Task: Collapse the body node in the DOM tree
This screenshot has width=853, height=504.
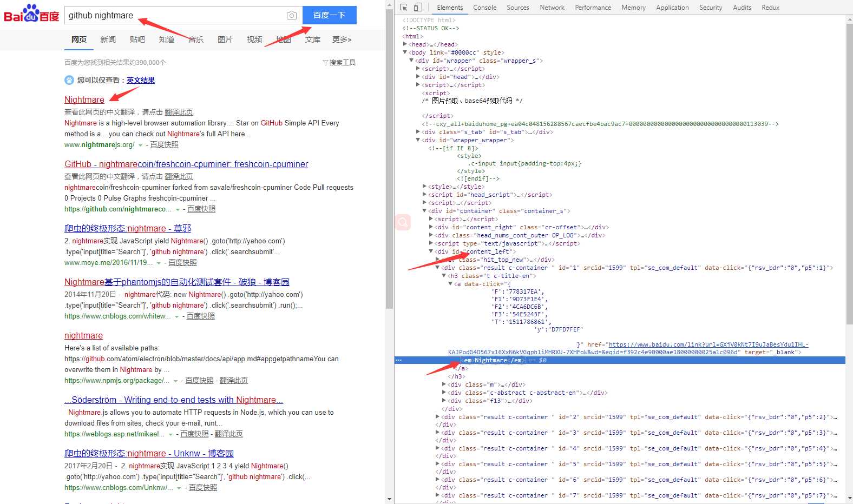Action: pyautogui.click(x=405, y=52)
